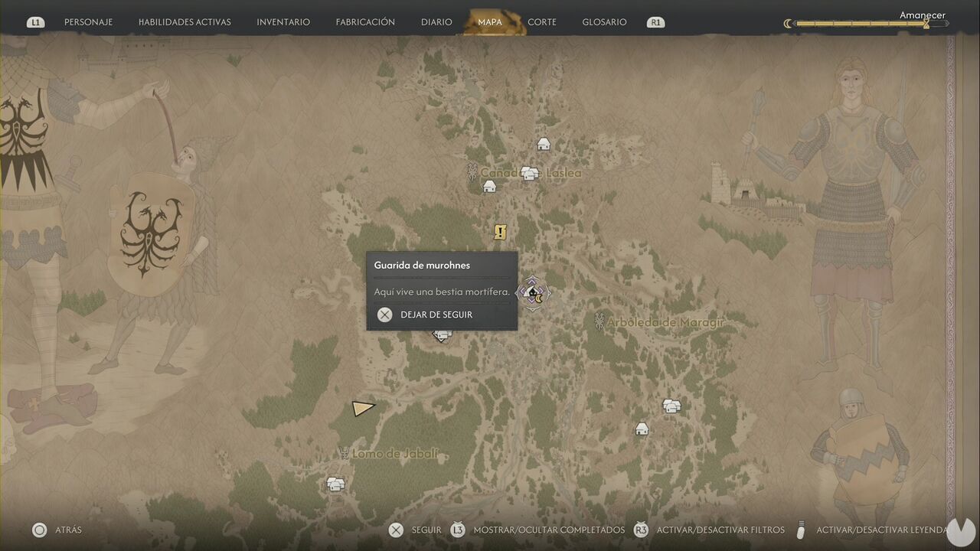Click the deer skull icon left of Cañada
Screen dimensions: 980x551
click(x=472, y=172)
